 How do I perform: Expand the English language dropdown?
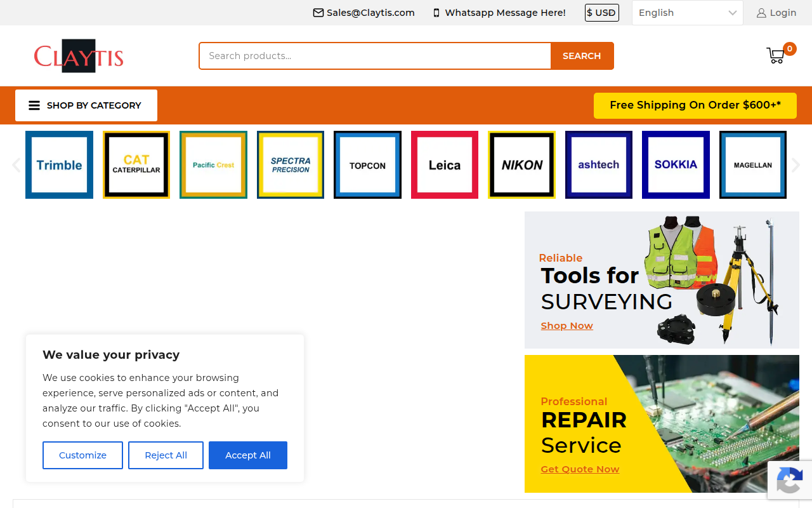click(x=687, y=13)
